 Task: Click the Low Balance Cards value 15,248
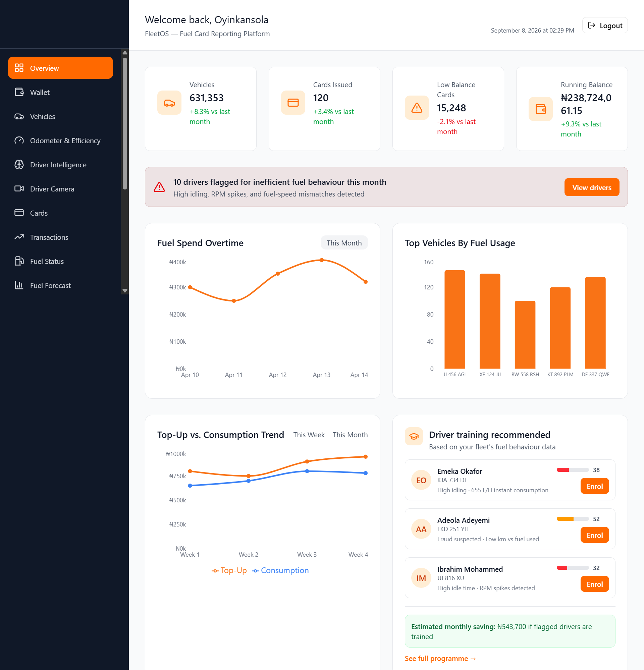pyautogui.click(x=451, y=108)
